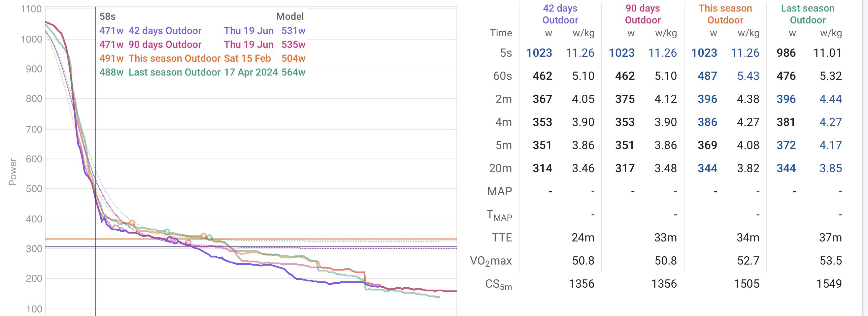The width and height of the screenshot is (868, 316).
Task: Select the "90 days Outdoor" column header
Action: [643, 14]
